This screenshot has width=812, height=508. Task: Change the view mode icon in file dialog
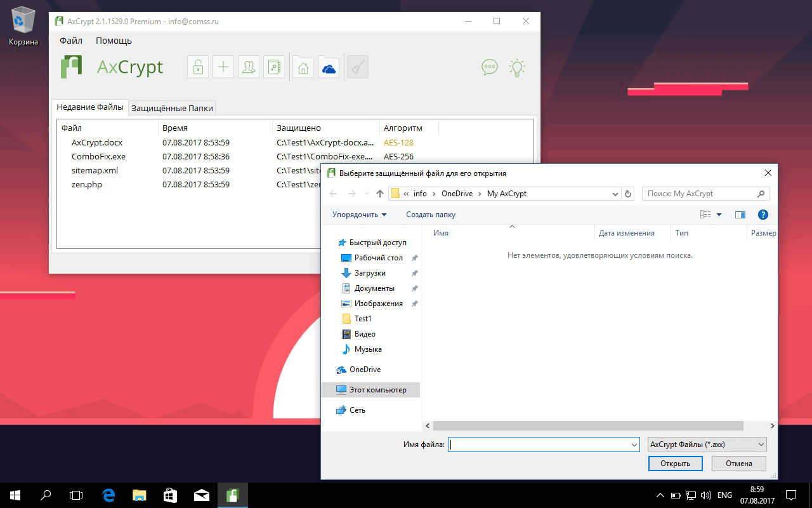[705, 215]
